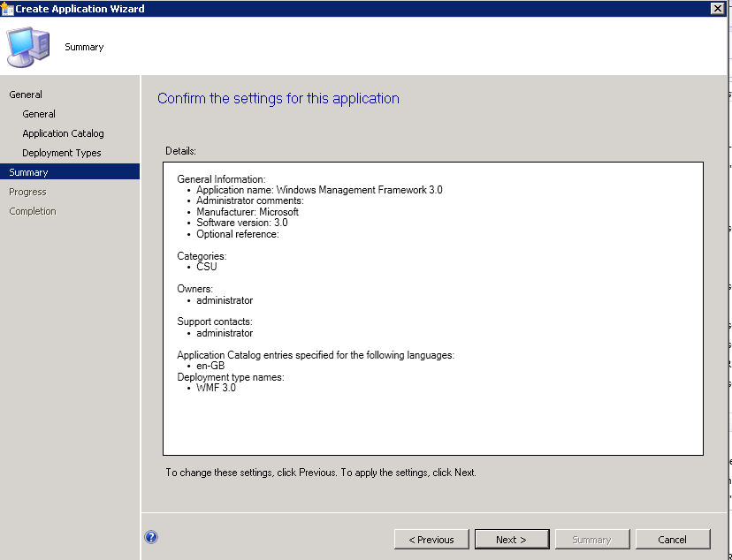The image size is (732, 560).
Task: Click the 'Owners:' heading in details
Action: coord(194,289)
